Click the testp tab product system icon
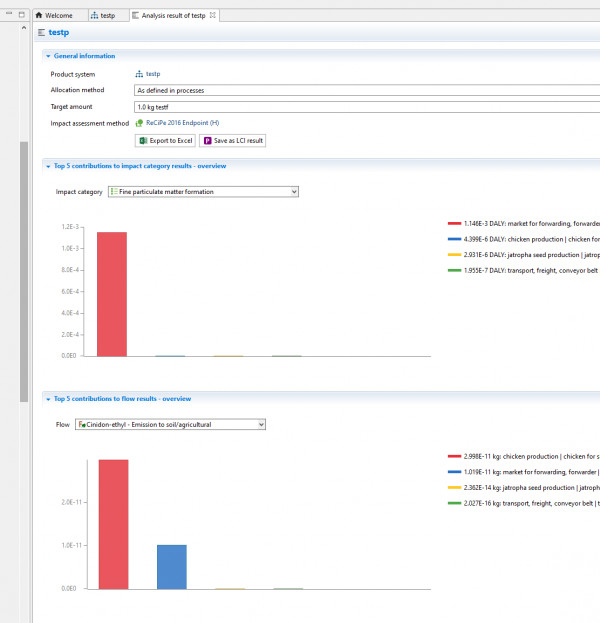The width and height of the screenshot is (600, 623). [94, 15]
